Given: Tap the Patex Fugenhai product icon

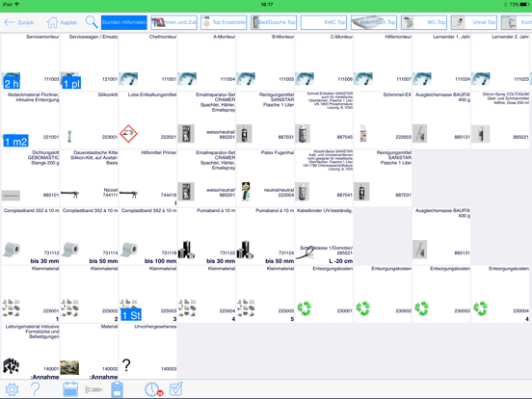Looking at the screenshot, I should coord(246,192).
